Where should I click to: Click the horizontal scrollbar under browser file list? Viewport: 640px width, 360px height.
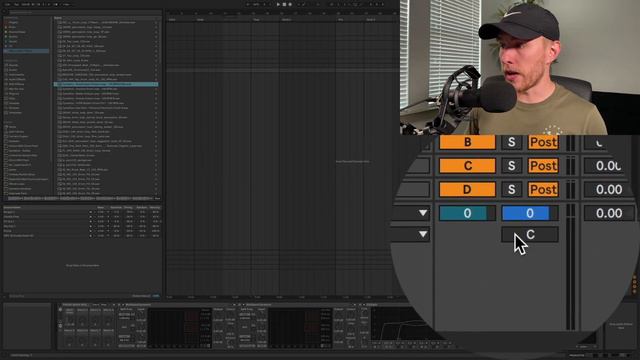[x=82, y=198]
